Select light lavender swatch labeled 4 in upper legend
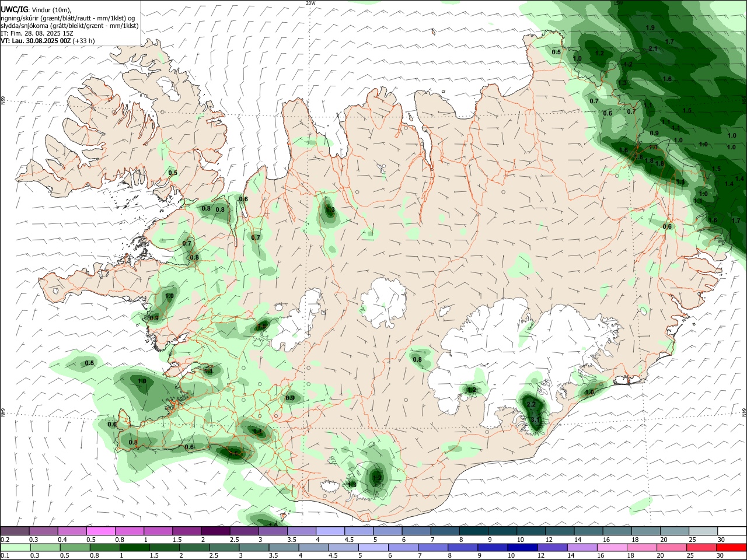The height and width of the screenshot is (560, 747). pos(330,531)
